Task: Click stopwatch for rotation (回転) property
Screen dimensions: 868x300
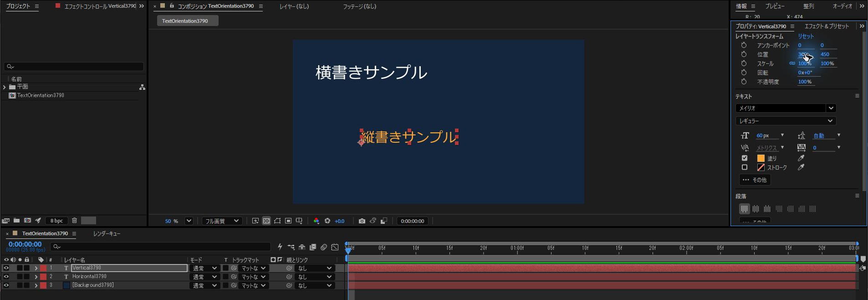Action: coord(744,72)
